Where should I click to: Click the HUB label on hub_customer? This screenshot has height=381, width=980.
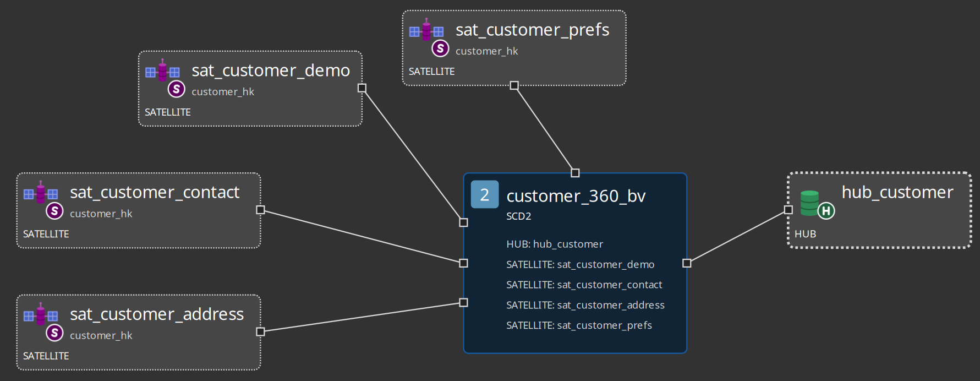(x=806, y=234)
